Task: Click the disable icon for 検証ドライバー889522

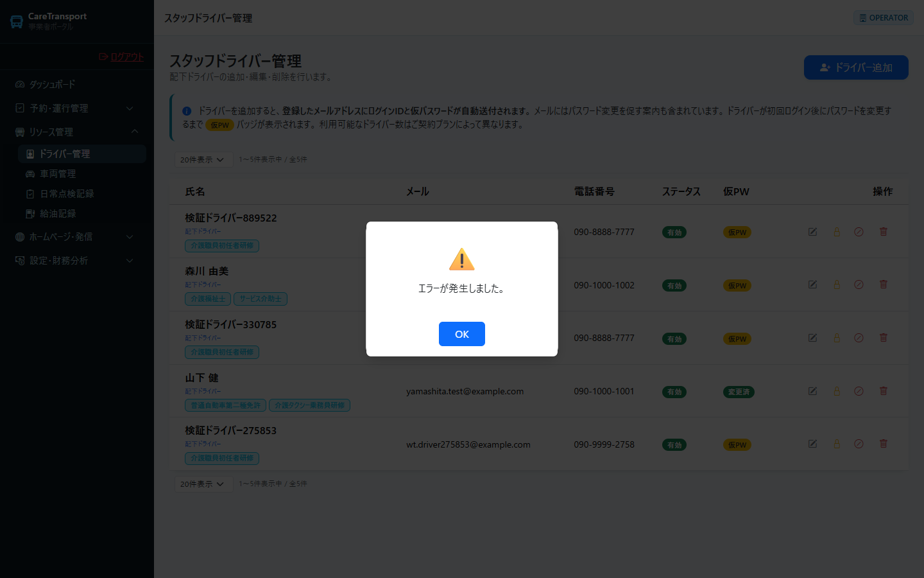Action: 859,232
